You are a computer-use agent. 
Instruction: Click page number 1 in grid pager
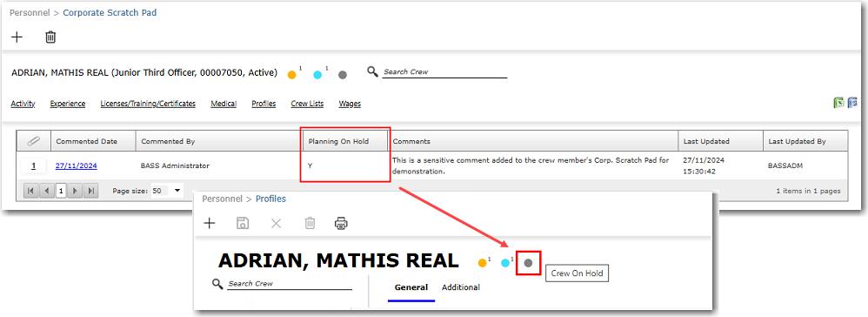tap(62, 191)
